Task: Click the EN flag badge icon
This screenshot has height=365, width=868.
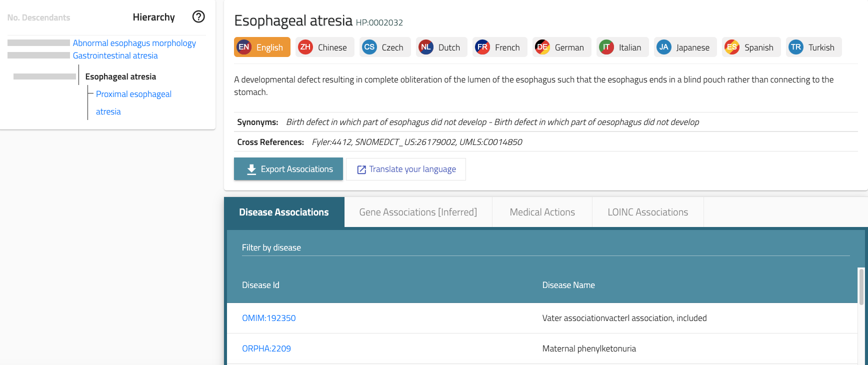Action: coord(244,47)
